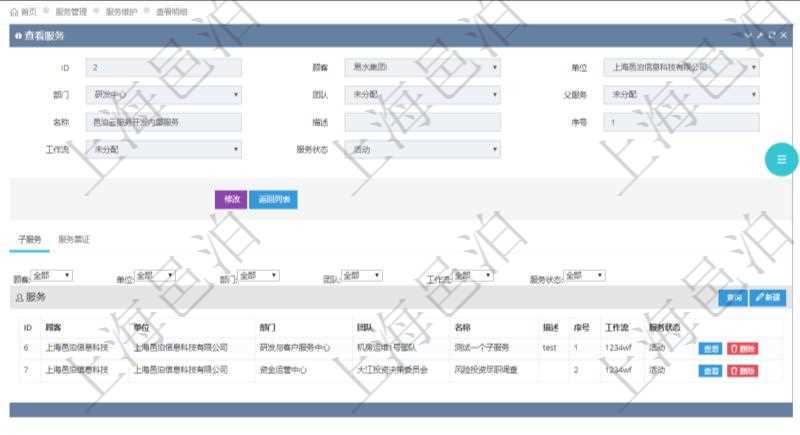Open the round floating menu button

pos(781,160)
